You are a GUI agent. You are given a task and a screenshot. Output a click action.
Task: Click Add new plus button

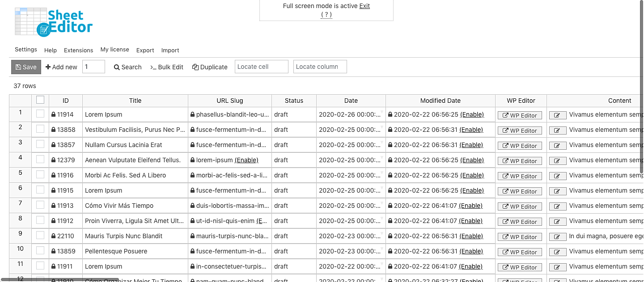tap(61, 67)
